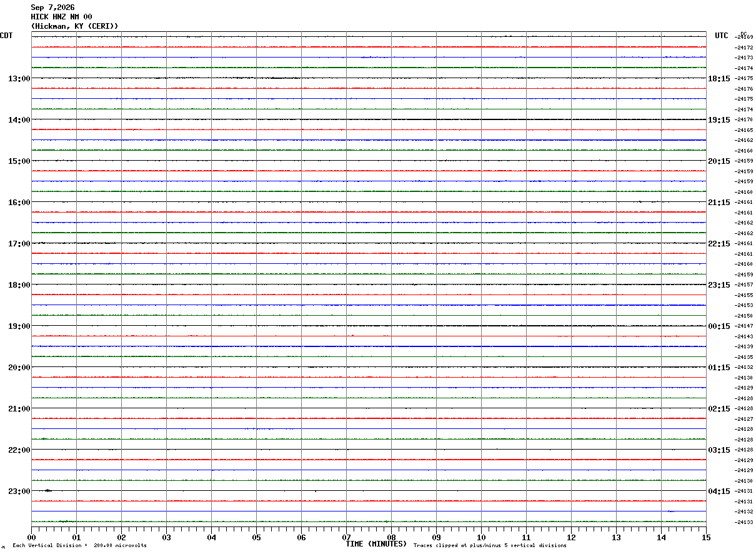Click the 19:00 CDT time label
Screen dimensions: 756x554
19,326
